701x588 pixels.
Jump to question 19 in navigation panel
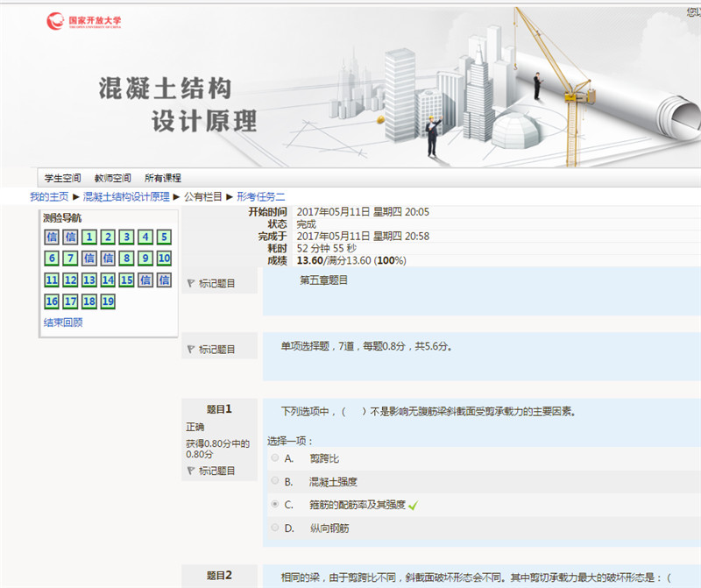pos(108,301)
